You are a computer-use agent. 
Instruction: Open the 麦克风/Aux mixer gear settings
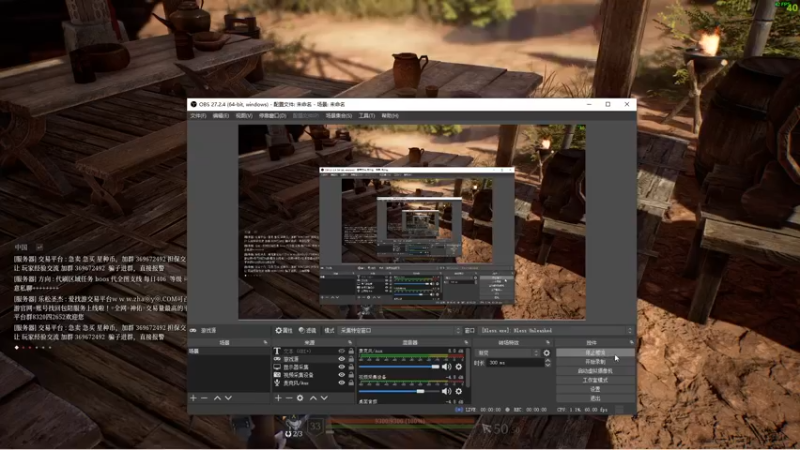click(459, 367)
